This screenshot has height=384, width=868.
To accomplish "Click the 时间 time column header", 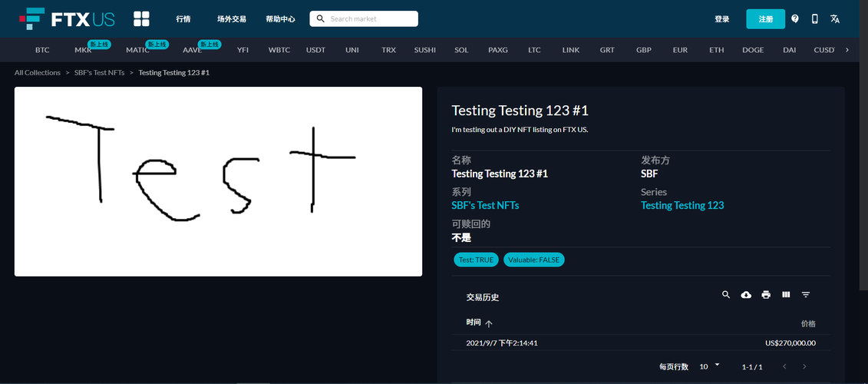I will (474, 323).
